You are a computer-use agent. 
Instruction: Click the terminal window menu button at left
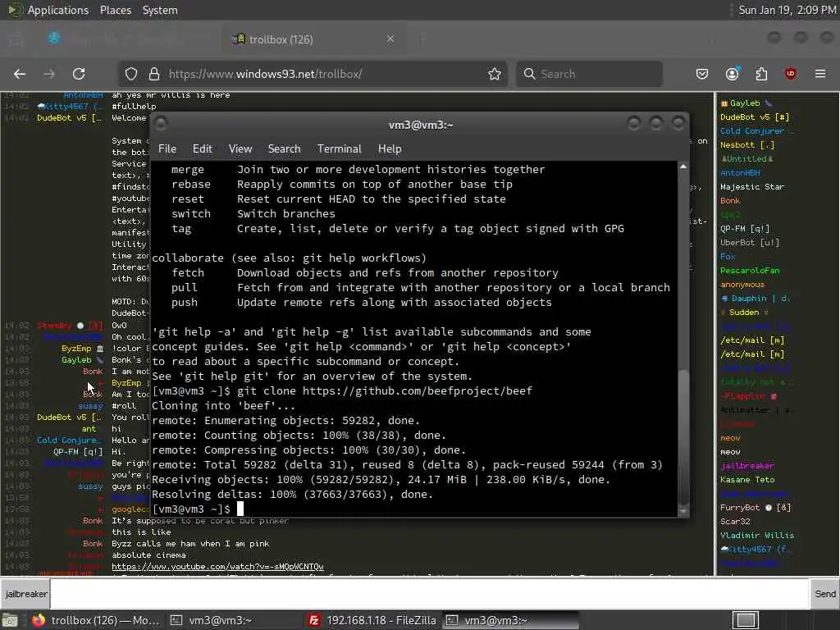pyautogui.click(x=161, y=124)
